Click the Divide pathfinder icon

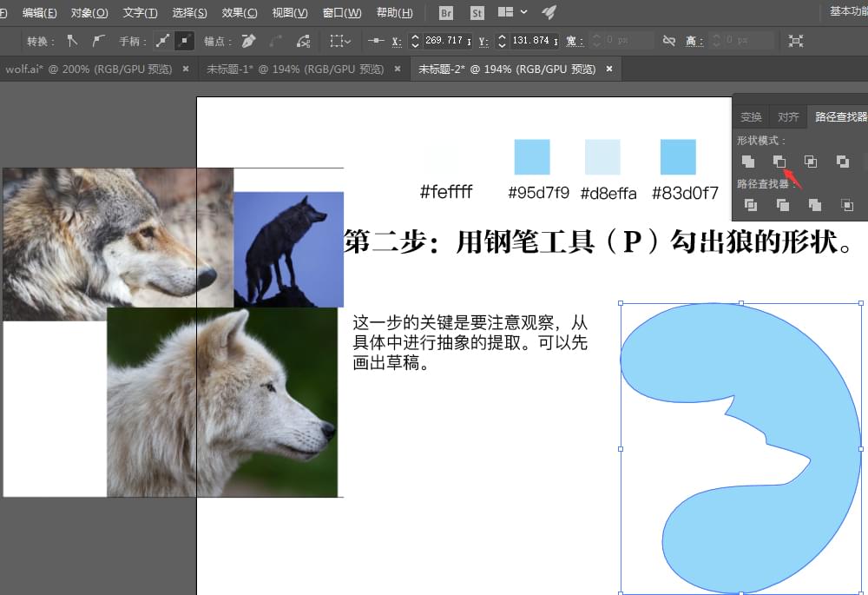tap(751, 205)
